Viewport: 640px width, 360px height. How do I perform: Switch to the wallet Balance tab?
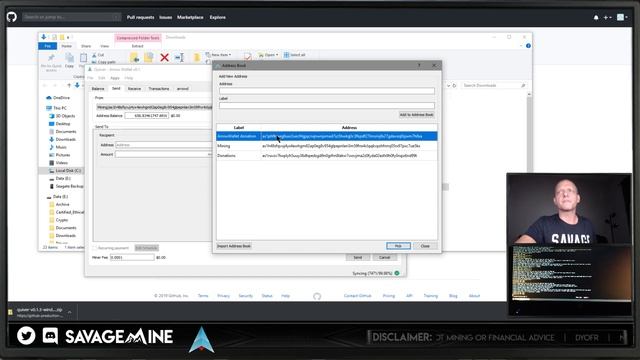pyautogui.click(x=98, y=89)
